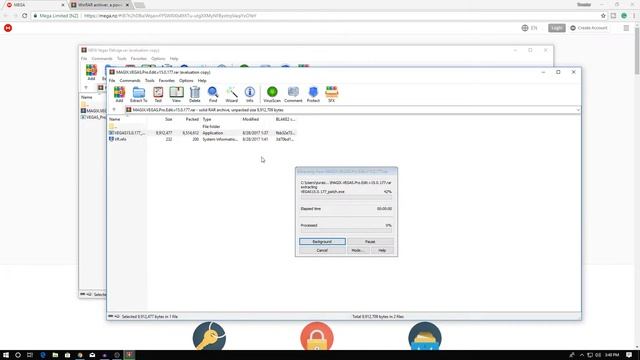Open the Wizard toolbar icon
The height and width of the screenshot is (360, 640).
pyautogui.click(x=231, y=94)
